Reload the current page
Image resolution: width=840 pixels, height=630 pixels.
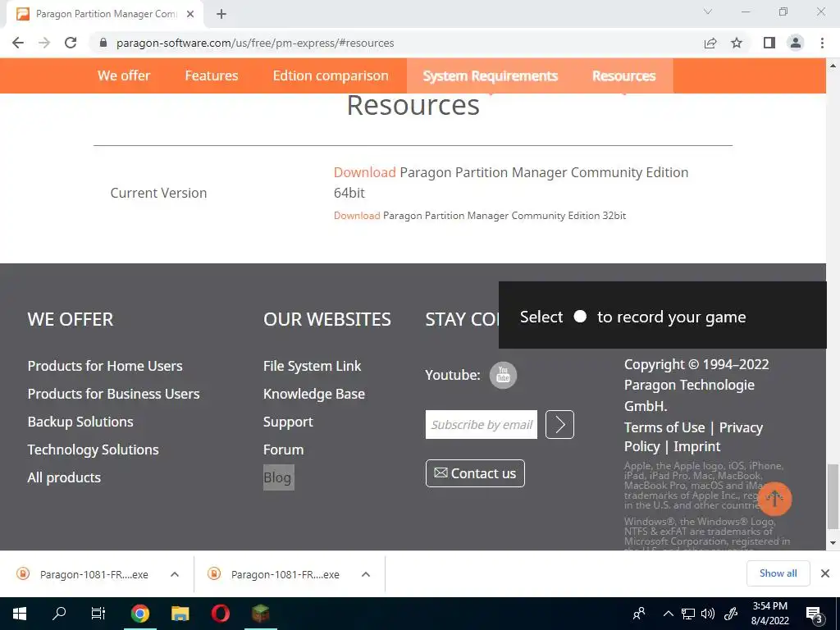(x=71, y=43)
